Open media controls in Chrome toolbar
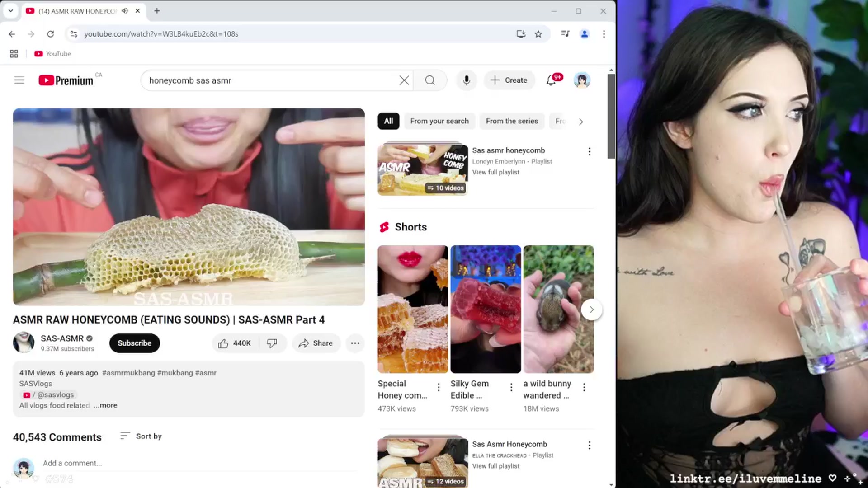This screenshot has height=488, width=868. (565, 34)
